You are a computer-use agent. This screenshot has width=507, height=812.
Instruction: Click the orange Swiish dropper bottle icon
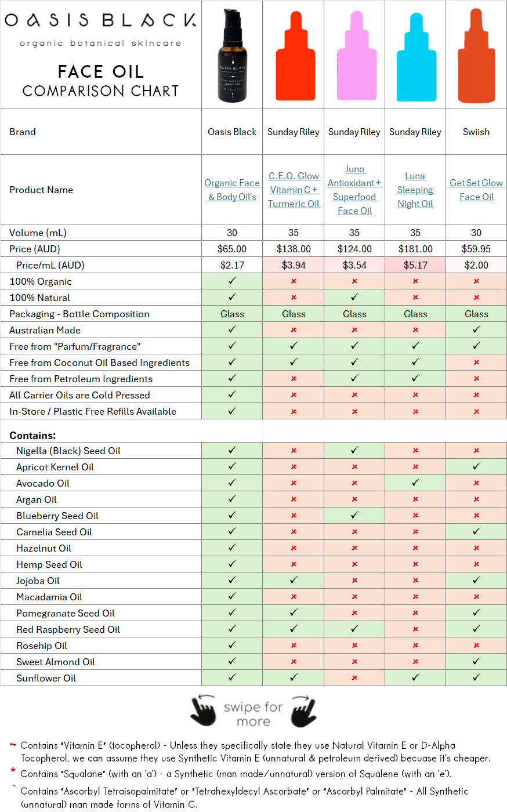(x=476, y=53)
